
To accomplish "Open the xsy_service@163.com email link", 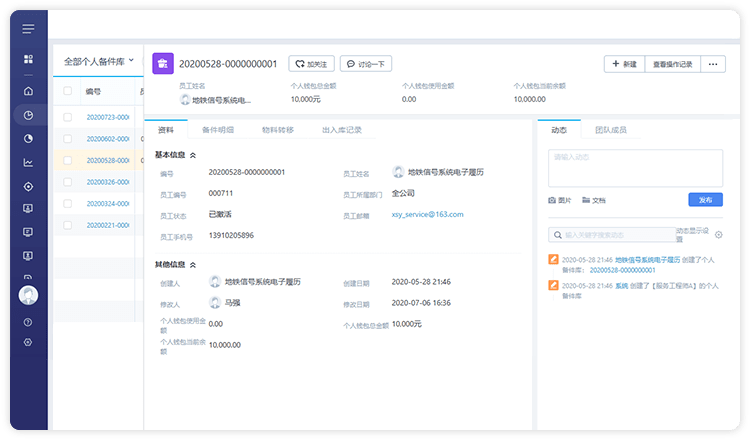I will pos(428,214).
